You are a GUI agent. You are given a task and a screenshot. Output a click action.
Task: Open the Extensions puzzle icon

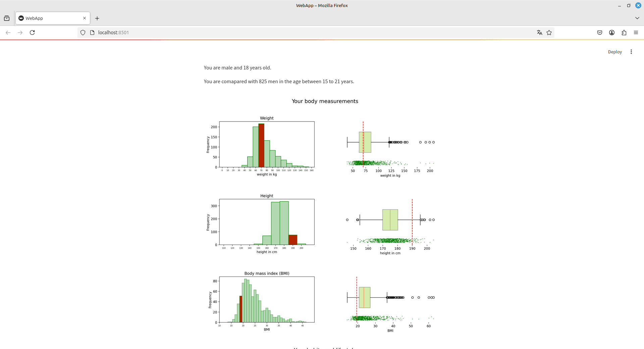click(x=624, y=33)
